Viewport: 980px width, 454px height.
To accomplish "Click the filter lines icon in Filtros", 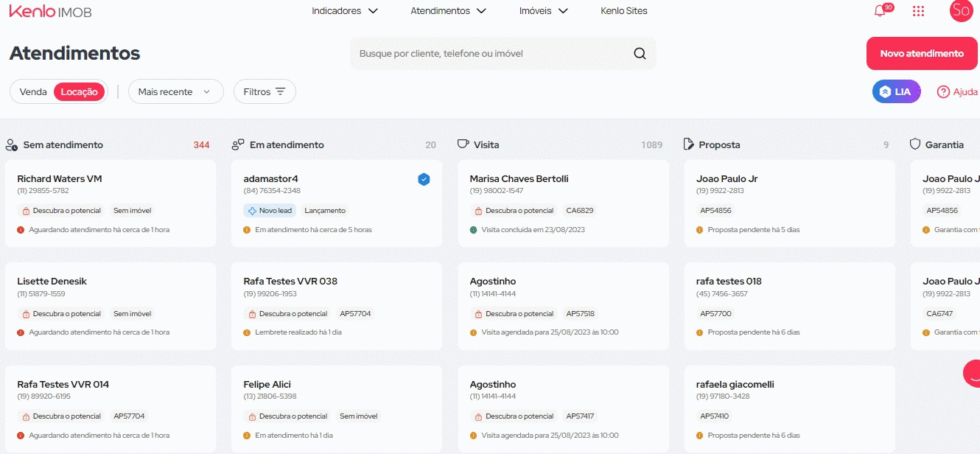I will coord(280,91).
